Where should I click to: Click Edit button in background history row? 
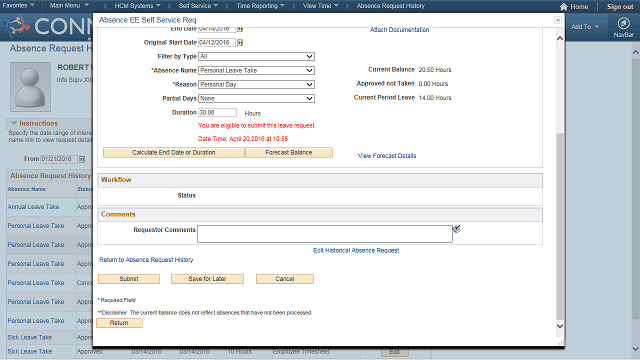(x=395, y=352)
